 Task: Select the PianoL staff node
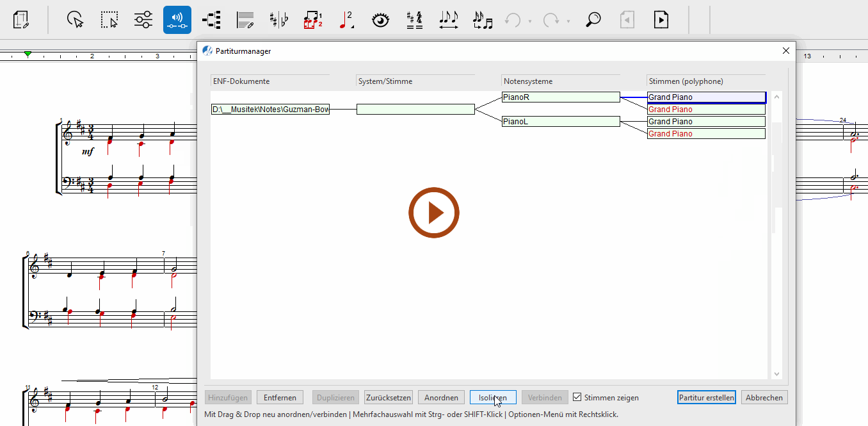(x=560, y=122)
